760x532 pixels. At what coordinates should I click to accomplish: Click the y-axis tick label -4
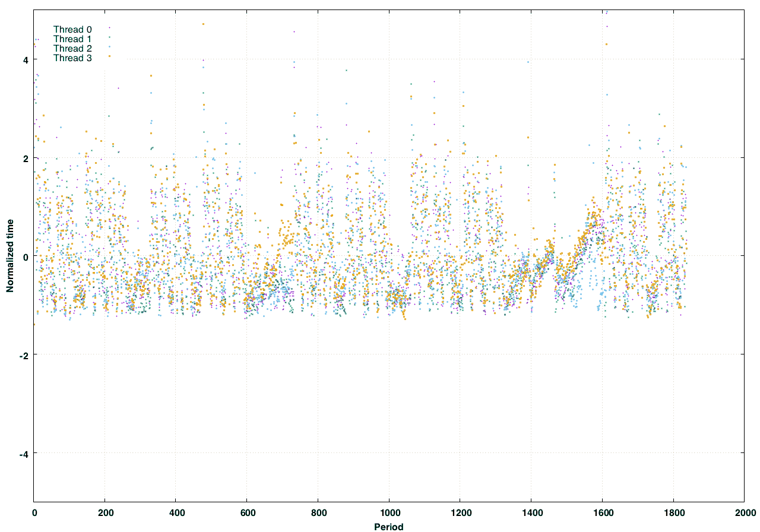25,454
